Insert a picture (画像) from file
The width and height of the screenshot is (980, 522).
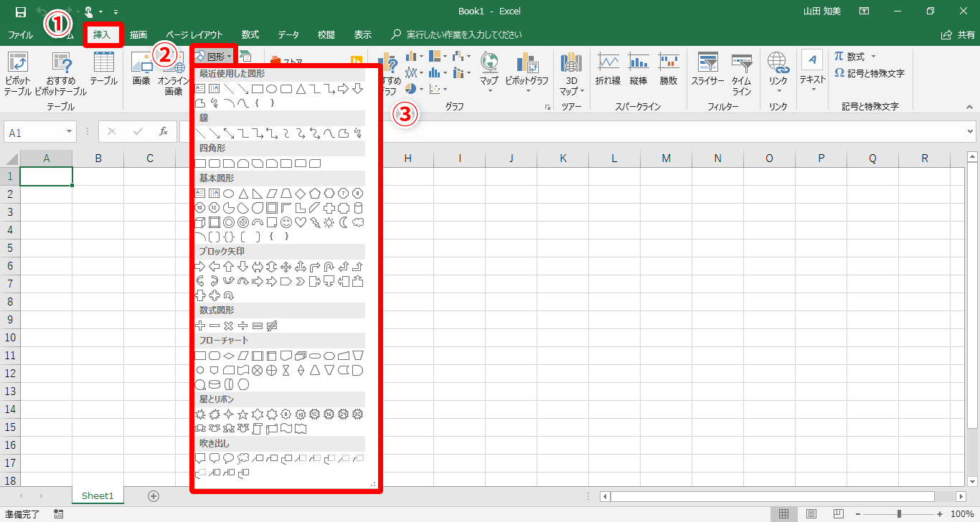[x=141, y=70]
